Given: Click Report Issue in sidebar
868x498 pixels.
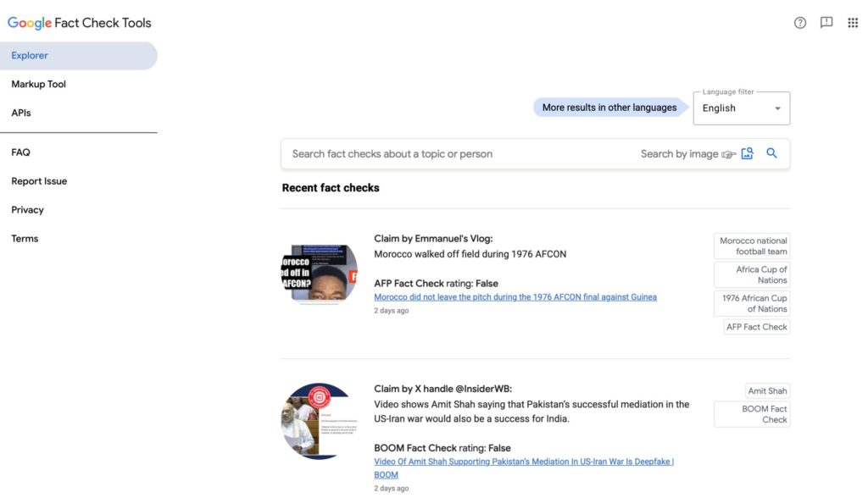Looking at the screenshot, I should point(39,181).
